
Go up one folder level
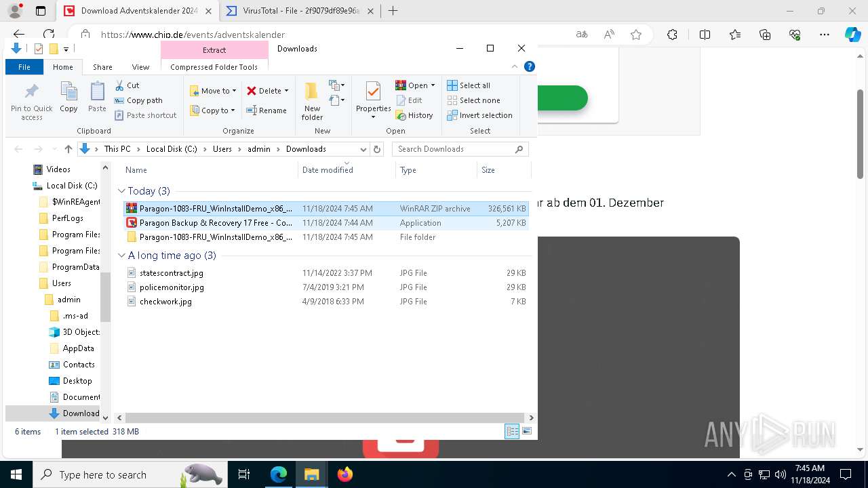coord(68,149)
